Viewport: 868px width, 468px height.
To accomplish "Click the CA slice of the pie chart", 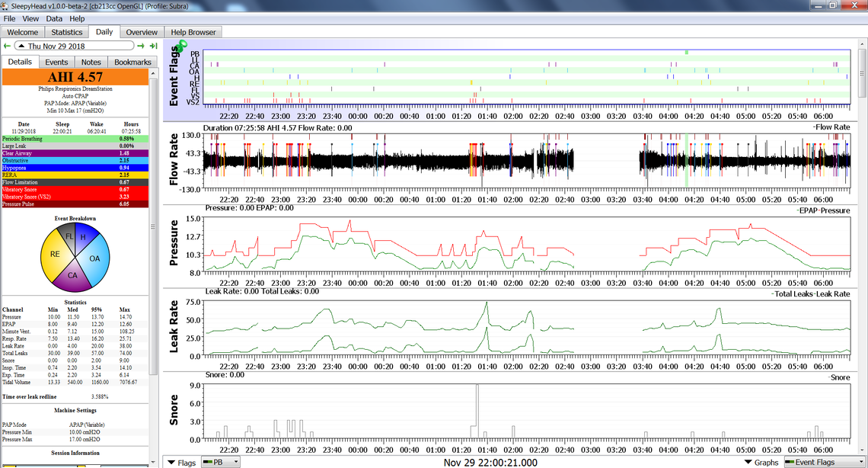I will pyautogui.click(x=72, y=276).
